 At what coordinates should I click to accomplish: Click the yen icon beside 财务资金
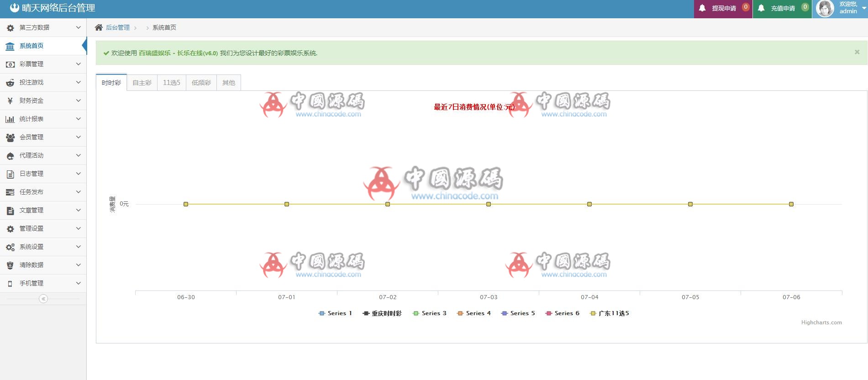tap(10, 101)
